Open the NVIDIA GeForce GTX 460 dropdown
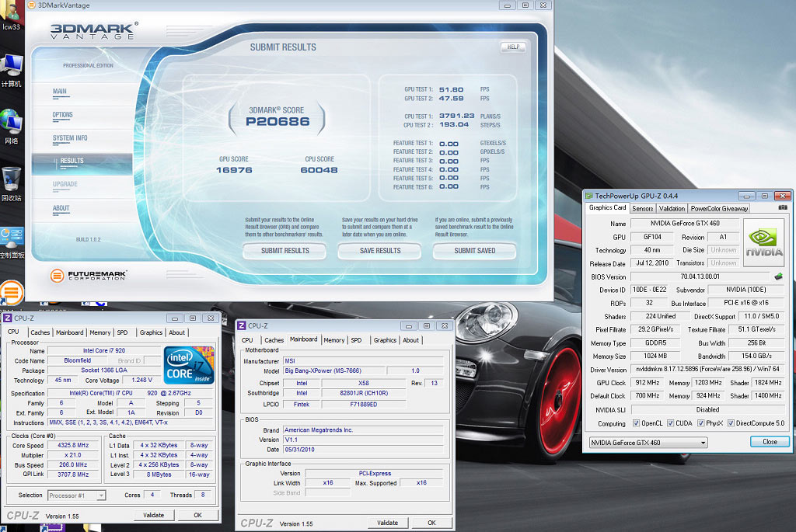This screenshot has height=532, width=796. [648, 443]
